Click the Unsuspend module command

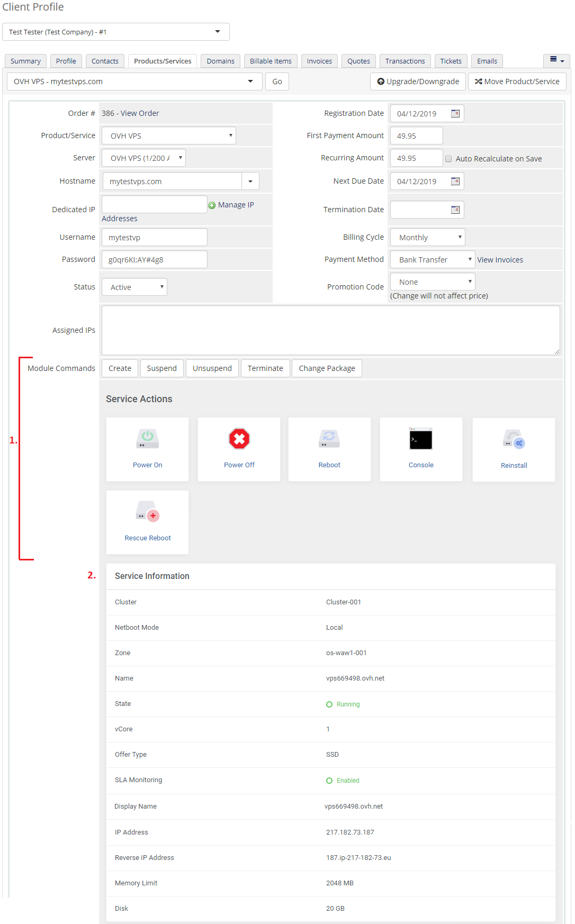tap(212, 368)
